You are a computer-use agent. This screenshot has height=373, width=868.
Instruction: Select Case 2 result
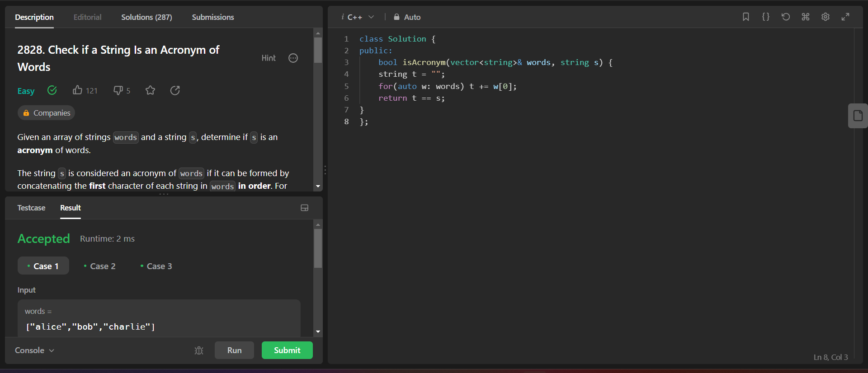tap(100, 266)
